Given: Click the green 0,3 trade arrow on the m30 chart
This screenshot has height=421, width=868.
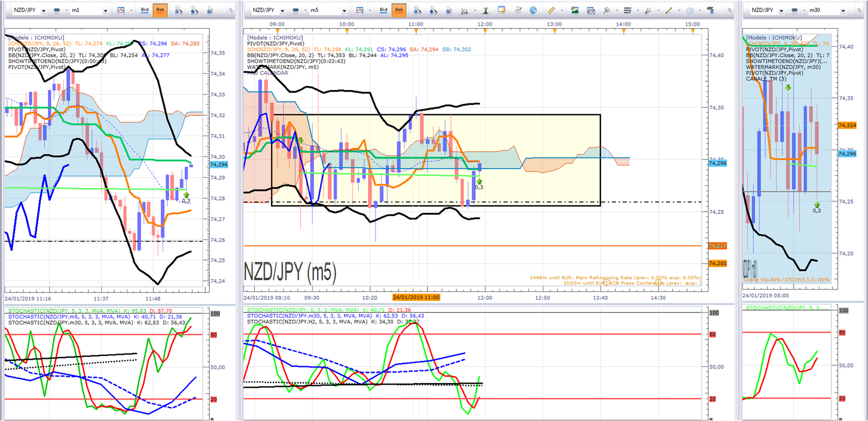Looking at the screenshot, I should coord(817,205).
